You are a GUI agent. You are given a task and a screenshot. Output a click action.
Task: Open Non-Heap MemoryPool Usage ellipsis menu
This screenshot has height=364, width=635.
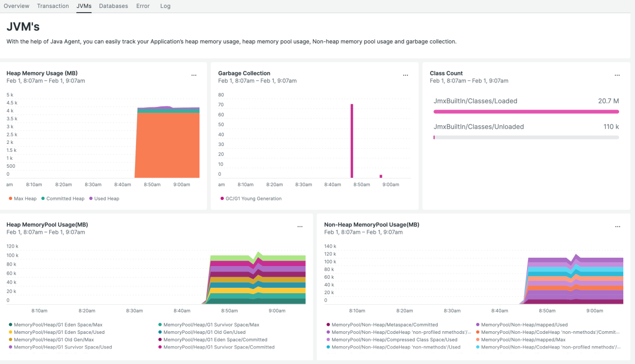click(x=617, y=226)
